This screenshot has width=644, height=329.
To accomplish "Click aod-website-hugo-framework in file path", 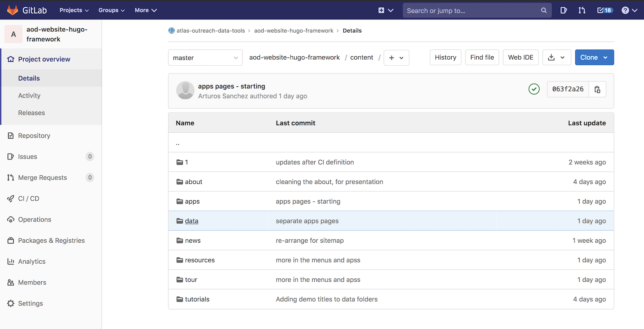I will point(295,58).
